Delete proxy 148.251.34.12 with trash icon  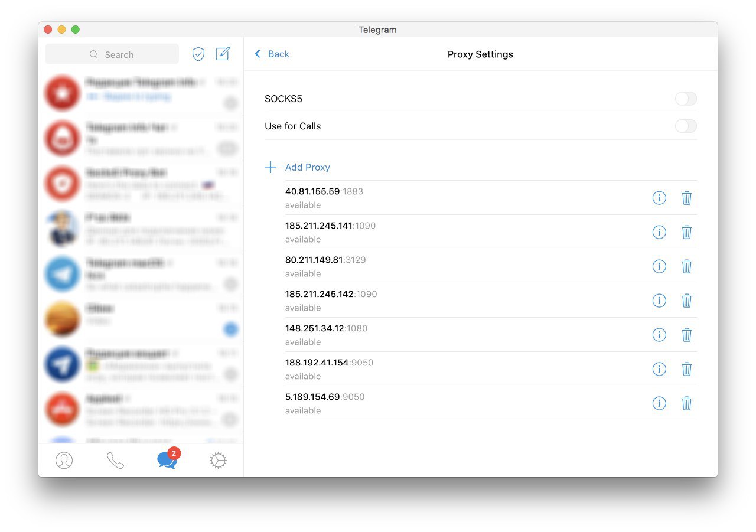[x=686, y=335]
